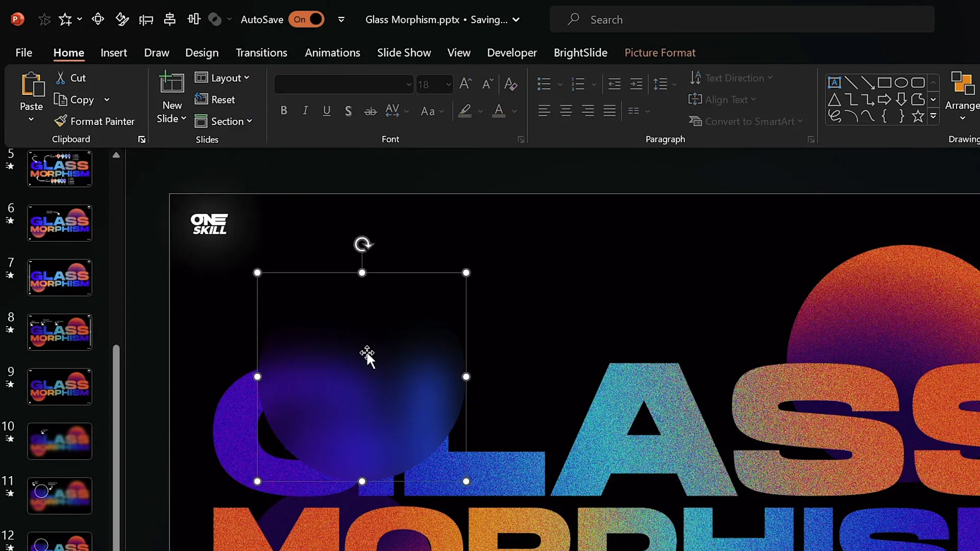Viewport: 980px width, 551px height.
Task: Select the Text Box shape
Action: tap(834, 83)
